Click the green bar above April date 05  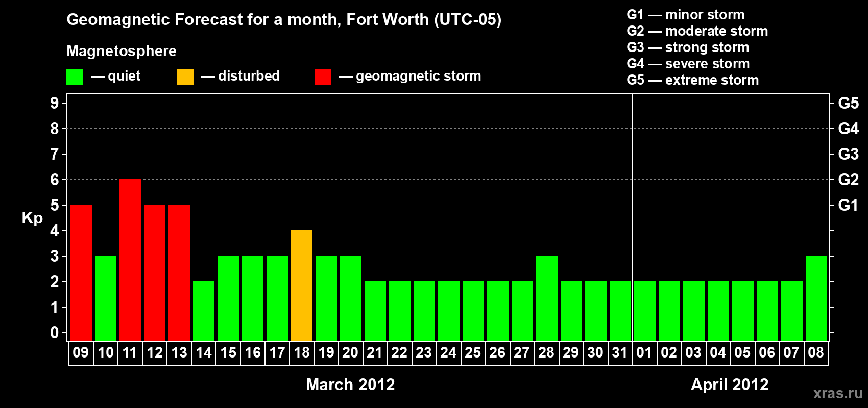[x=743, y=311]
